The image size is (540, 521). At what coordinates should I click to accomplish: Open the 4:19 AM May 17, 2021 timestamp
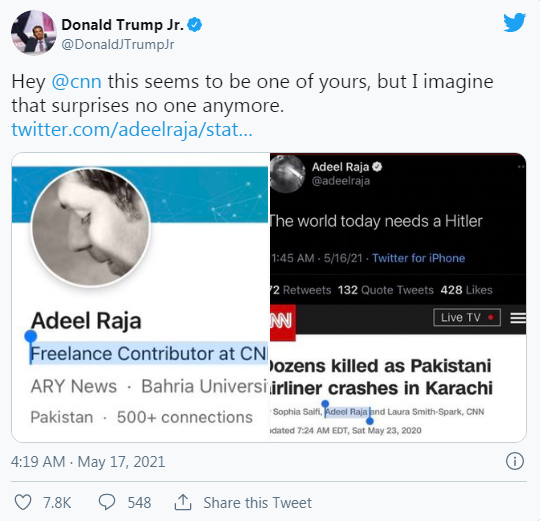88,462
